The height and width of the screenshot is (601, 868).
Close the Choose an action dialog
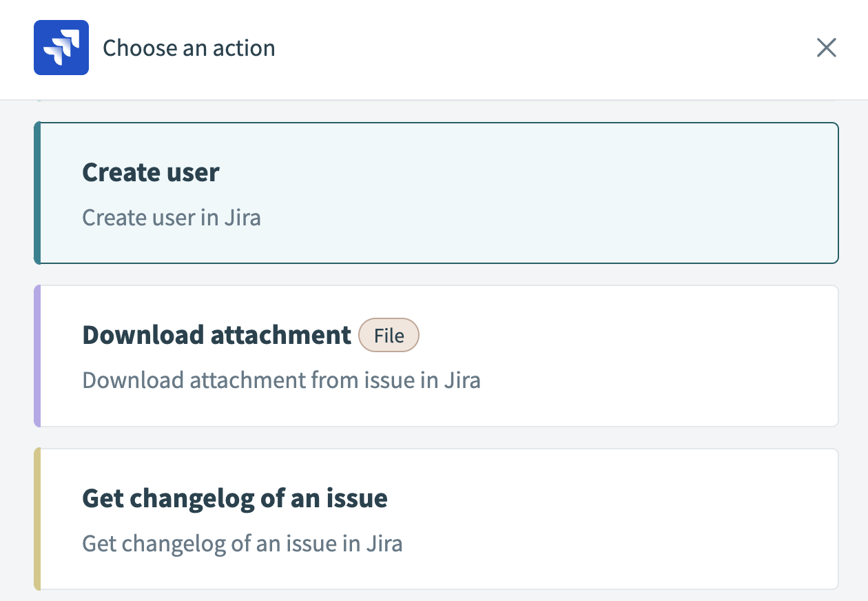pos(826,48)
